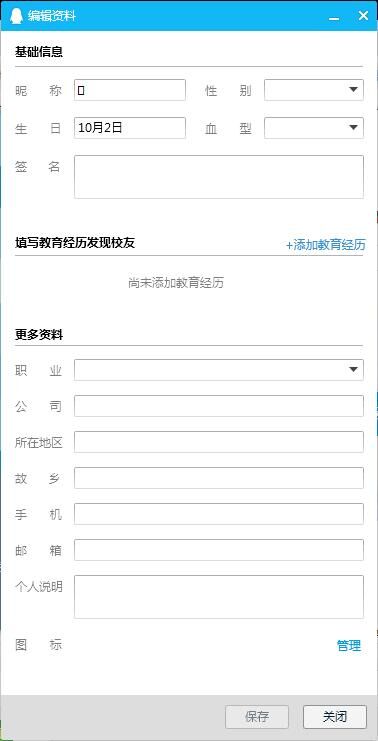
Task: Click the 尚未添加教育经历 placeholder text
Action: [x=176, y=283]
